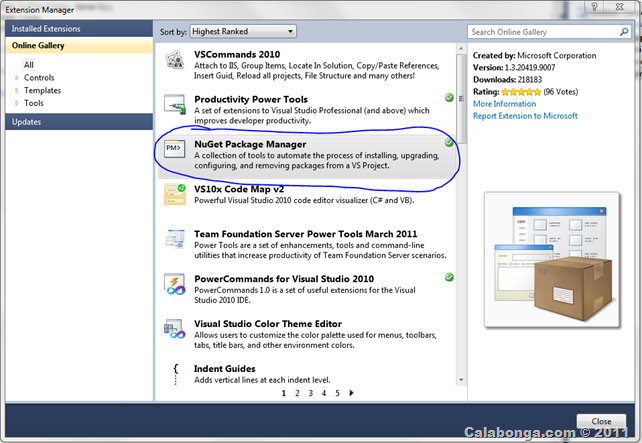Screen dimensions: 642x443
Task: Click the list scrollbar up arrow
Action: coord(461,48)
